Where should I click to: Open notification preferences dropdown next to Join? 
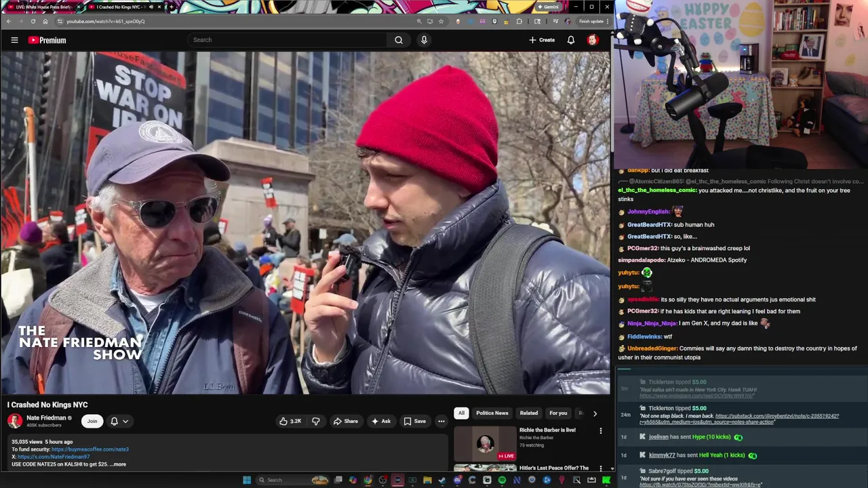(x=119, y=422)
